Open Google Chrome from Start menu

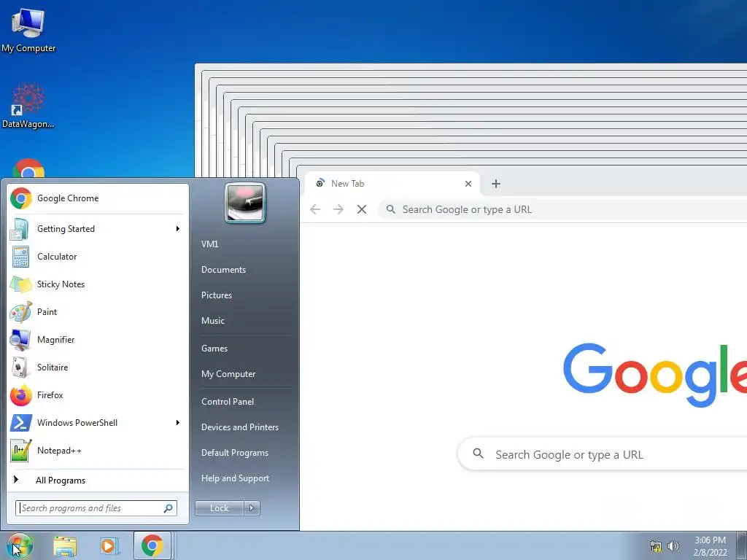[x=98, y=198]
